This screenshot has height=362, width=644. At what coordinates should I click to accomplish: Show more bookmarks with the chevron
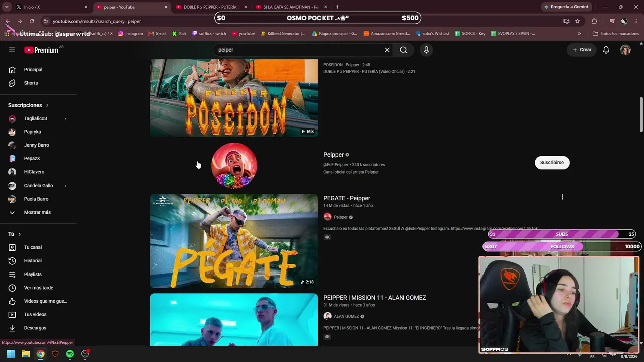579,34
